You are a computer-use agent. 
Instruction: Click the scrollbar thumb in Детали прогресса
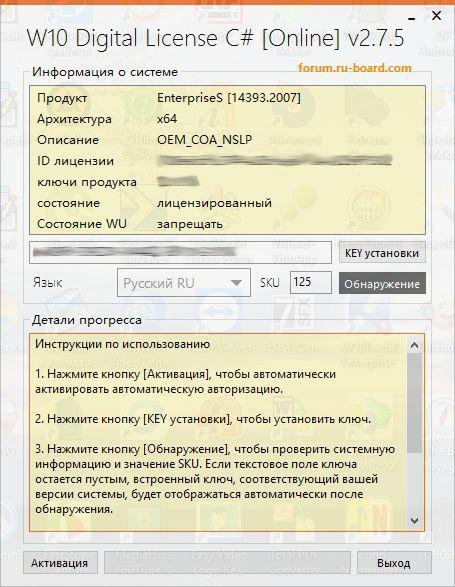click(414, 403)
